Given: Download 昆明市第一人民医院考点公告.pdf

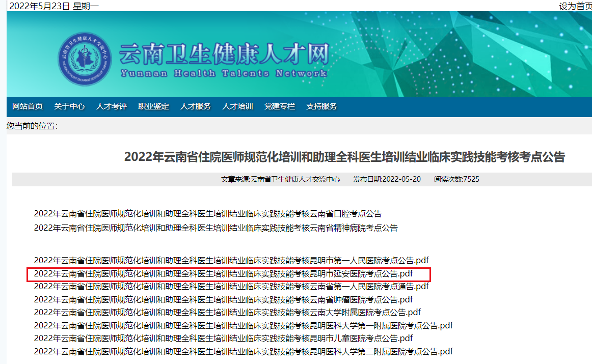Looking at the screenshot, I should [x=231, y=261].
